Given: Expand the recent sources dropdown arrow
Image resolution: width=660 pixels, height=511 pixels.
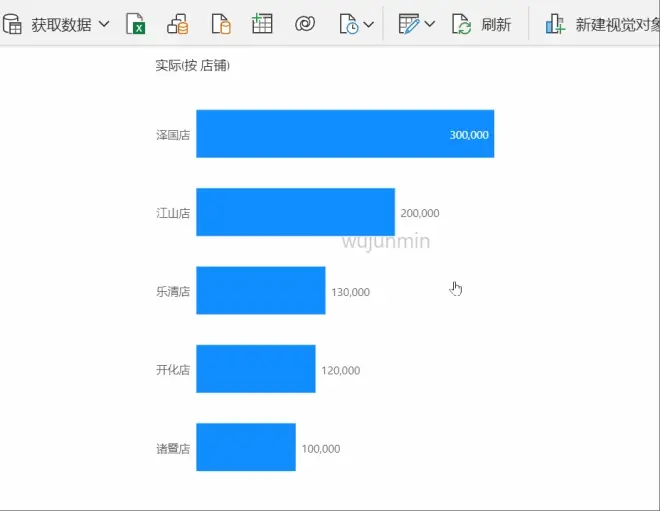Looking at the screenshot, I should (x=368, y=24).
